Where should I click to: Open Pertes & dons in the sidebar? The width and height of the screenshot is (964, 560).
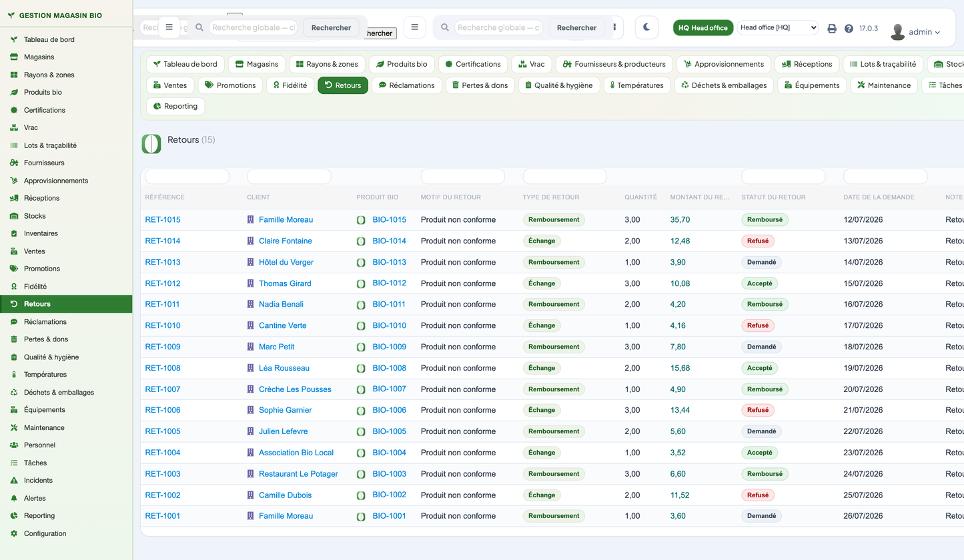click(x=66, y=339)
